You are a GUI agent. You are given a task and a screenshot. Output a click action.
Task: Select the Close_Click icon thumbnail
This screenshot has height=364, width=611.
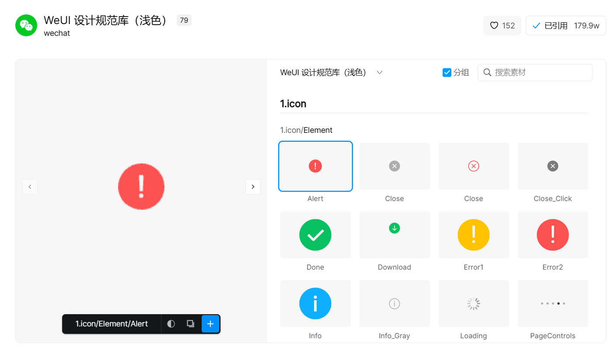pos(553,166)
